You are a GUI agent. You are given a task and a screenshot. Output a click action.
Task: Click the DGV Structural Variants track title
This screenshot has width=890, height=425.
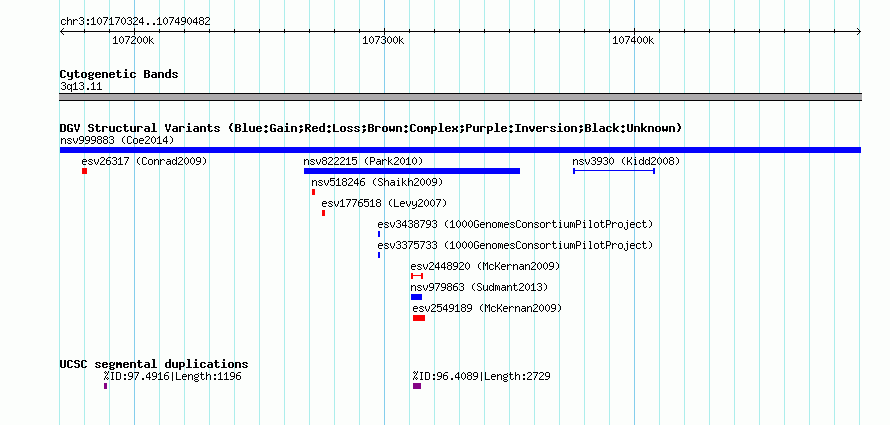[371, 128]
